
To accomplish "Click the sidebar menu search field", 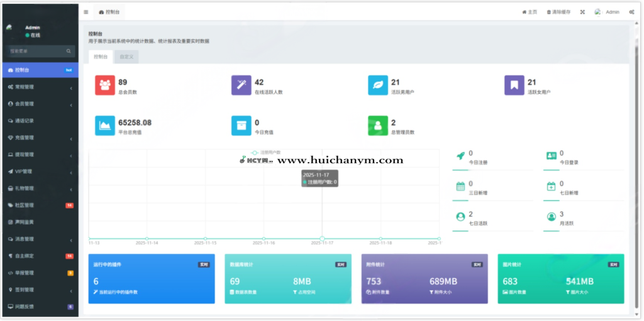I will click(36, 51).
